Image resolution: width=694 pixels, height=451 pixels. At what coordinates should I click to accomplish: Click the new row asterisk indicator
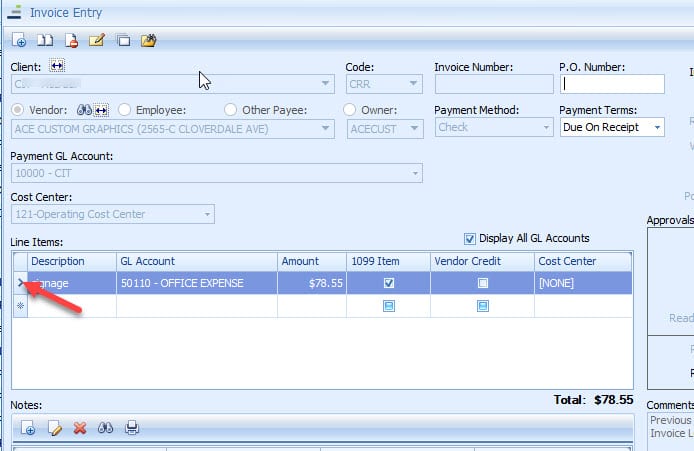(20, 306)
